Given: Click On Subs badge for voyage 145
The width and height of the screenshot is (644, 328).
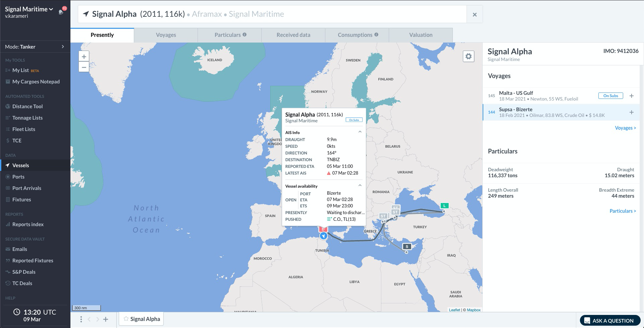Looking at the screenshot, I should click(610, 96).
